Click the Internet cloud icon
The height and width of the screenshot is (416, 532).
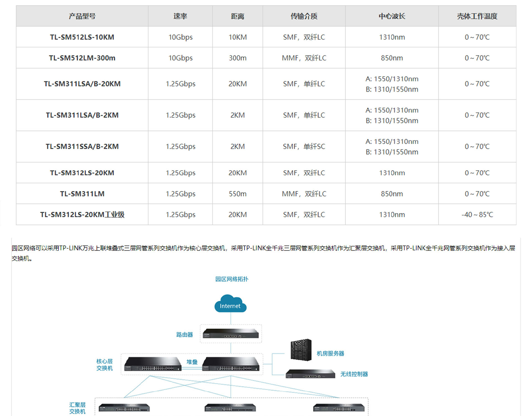point(230,303)
